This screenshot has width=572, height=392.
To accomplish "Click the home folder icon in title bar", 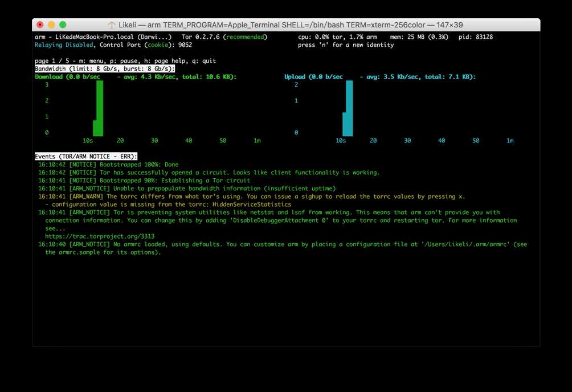I will (112, 25).
